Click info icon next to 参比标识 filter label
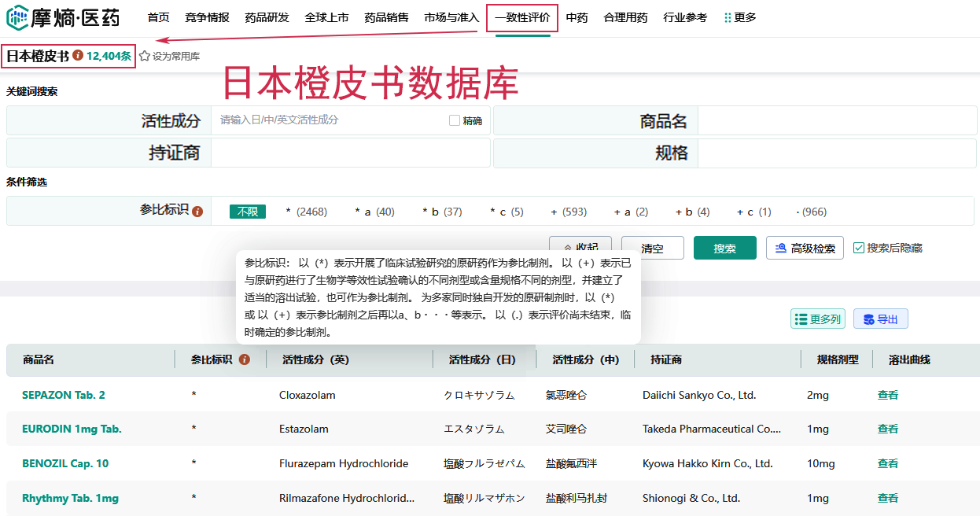Viewport: 980px width, 516px height. click(197, 212)
